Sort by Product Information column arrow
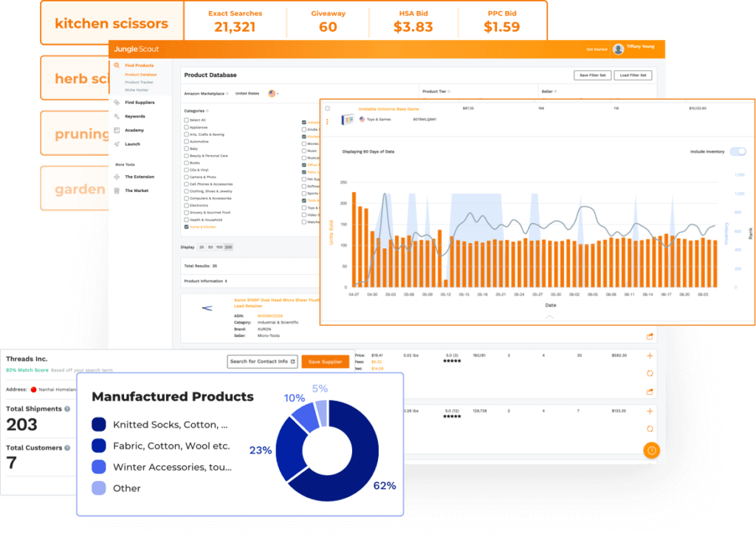756x534 pixels. 226,281
